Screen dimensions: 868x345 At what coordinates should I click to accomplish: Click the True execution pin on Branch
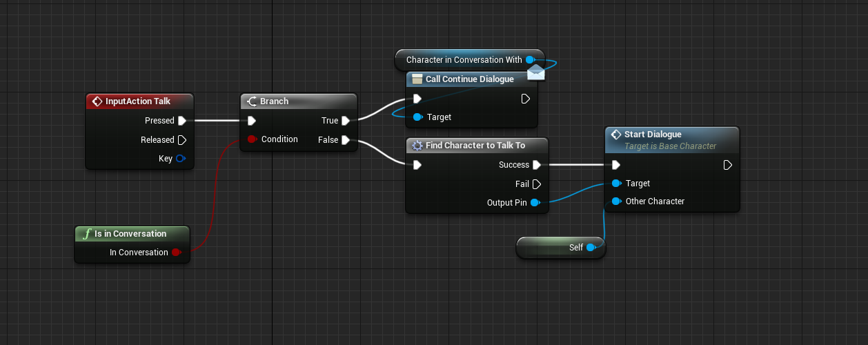346,121
